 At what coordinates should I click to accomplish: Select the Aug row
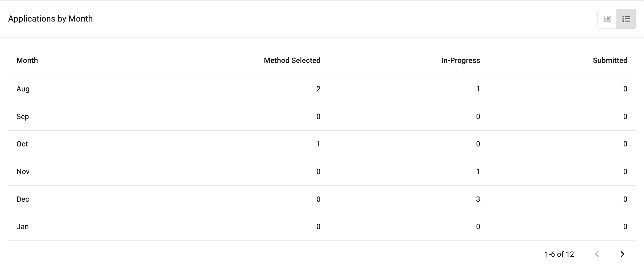pos(322,89)
